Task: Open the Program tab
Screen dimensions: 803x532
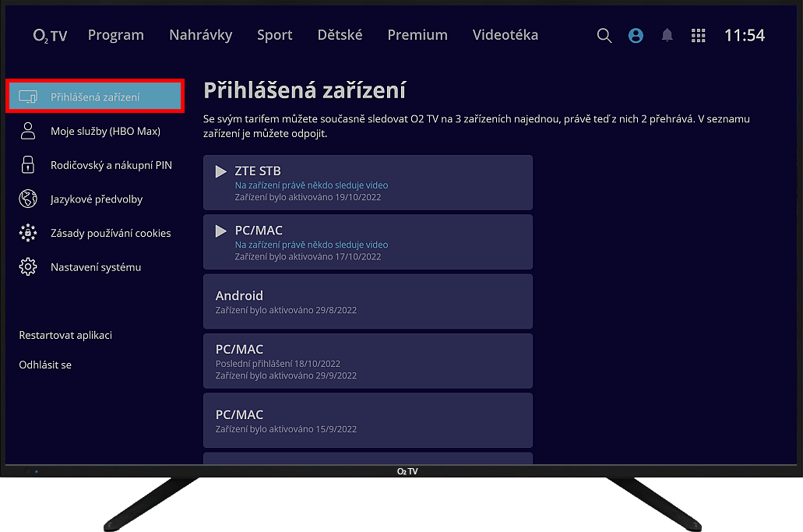Action: pyautogui.click(x=115, y=35)
